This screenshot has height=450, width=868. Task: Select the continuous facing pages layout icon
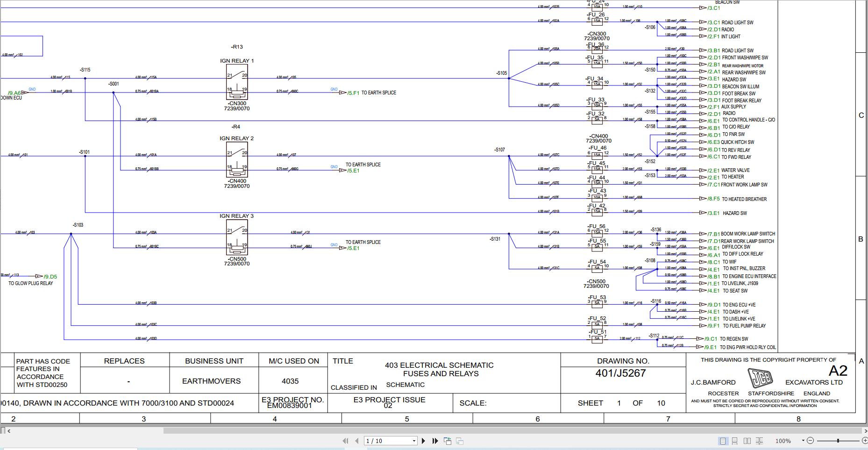click(761, 440)
